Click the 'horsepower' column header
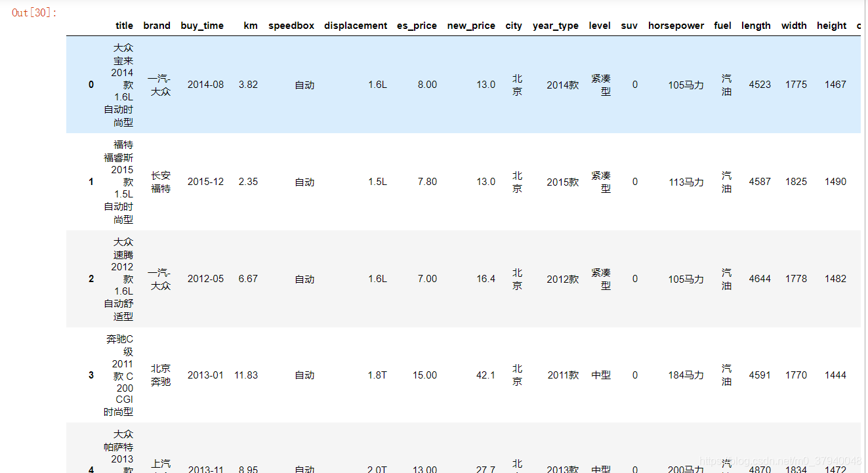 coord(676,26)
